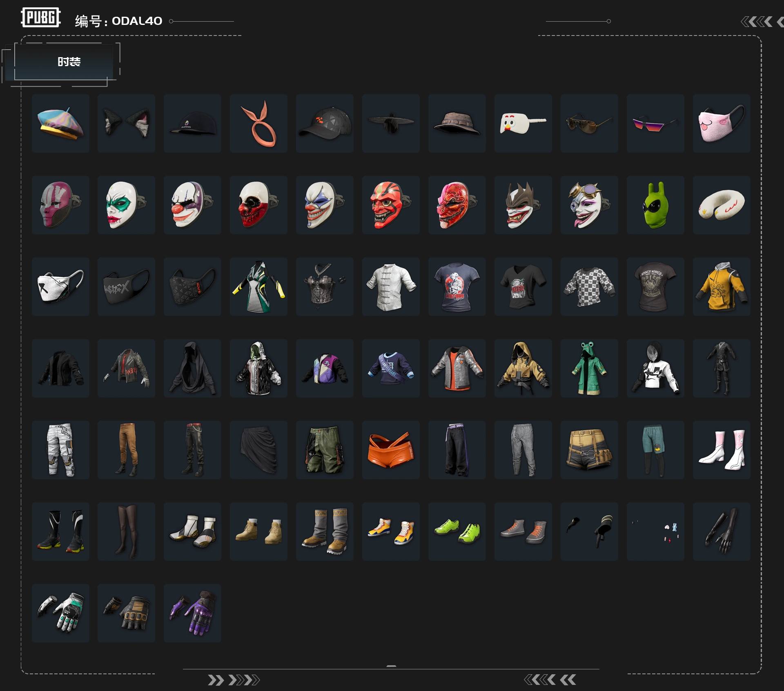
Task: Click the PUBG logo
Action: point(41,18)
